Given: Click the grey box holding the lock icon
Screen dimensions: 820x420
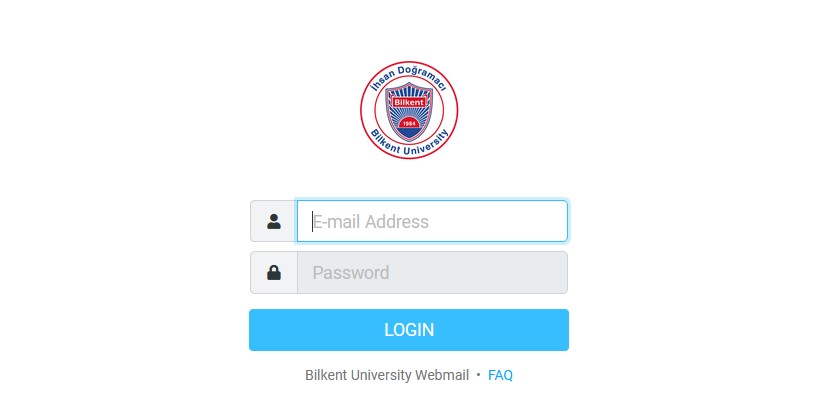Looking at the screenshot, I should tap(274, 273).
